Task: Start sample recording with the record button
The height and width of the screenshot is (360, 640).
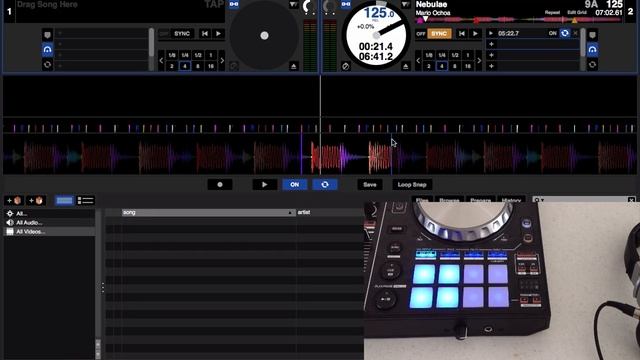Action: [220, 184]
